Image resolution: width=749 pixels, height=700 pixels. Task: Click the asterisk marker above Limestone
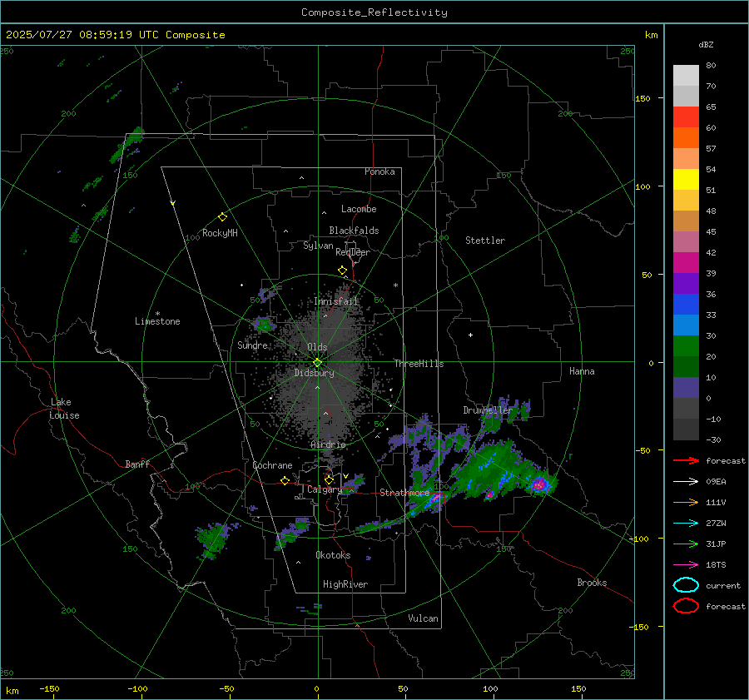point(157,314)
